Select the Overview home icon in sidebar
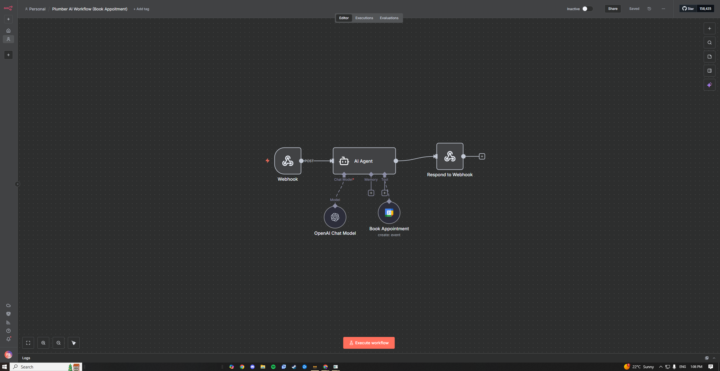This screenshot has width=720, height=371. click(8, 31)
